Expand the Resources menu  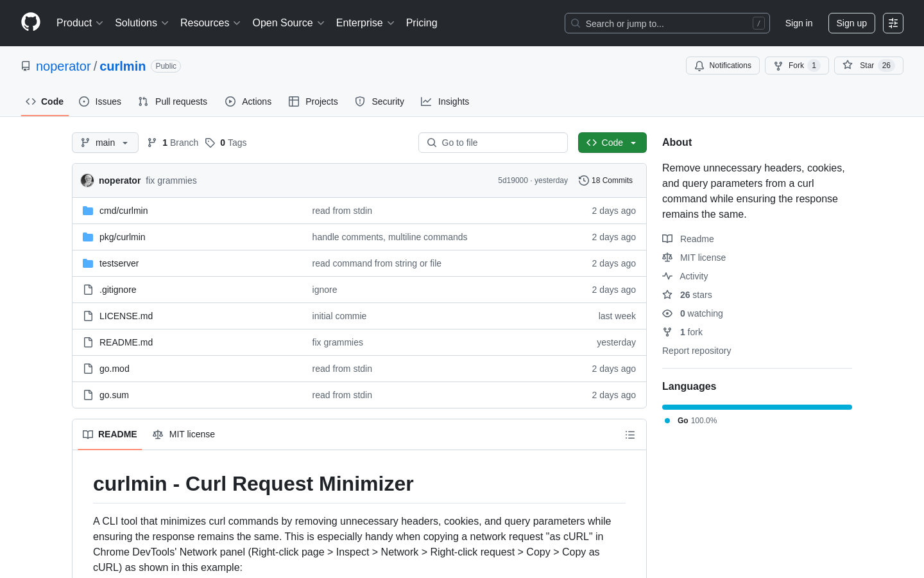click(210, 23)
